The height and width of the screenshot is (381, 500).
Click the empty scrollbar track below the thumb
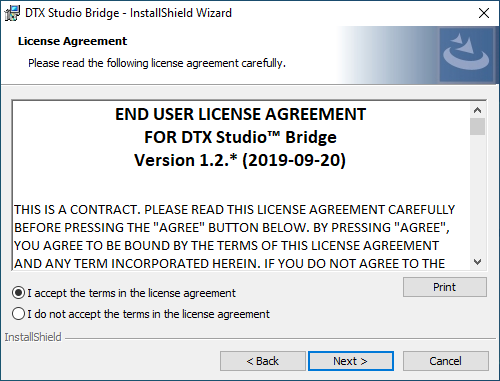coord(477,195)
